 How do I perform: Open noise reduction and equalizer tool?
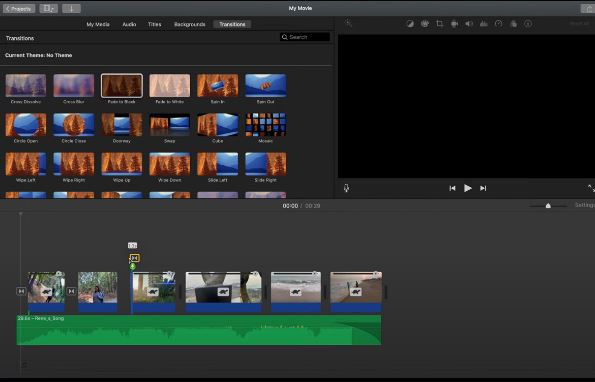click(484, 24)
